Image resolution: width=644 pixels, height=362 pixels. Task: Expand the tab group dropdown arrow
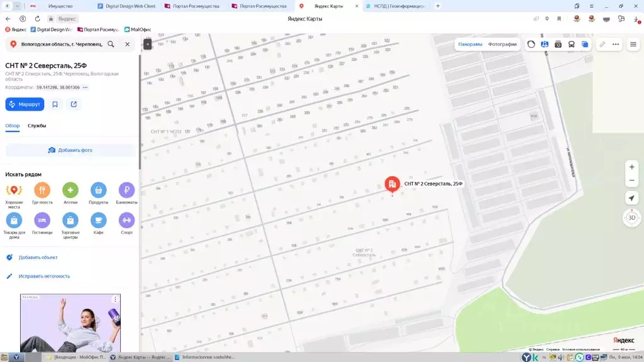[x=17, y=6]
